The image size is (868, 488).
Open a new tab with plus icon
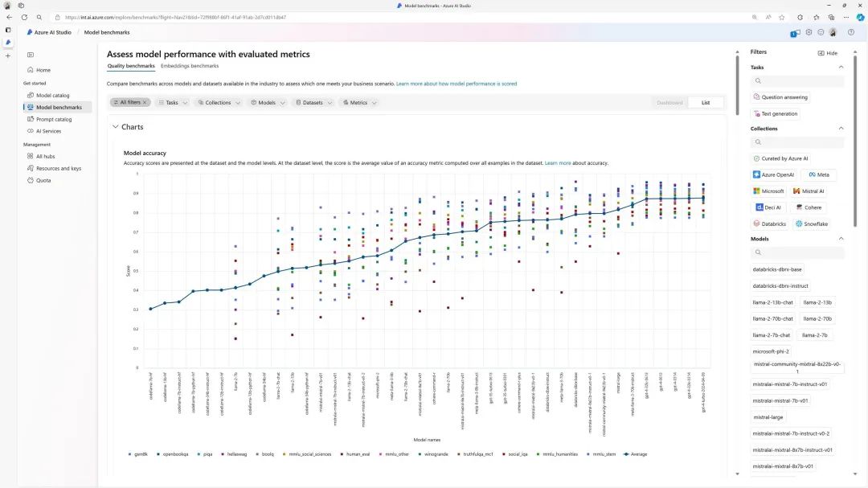click(8, 56)
